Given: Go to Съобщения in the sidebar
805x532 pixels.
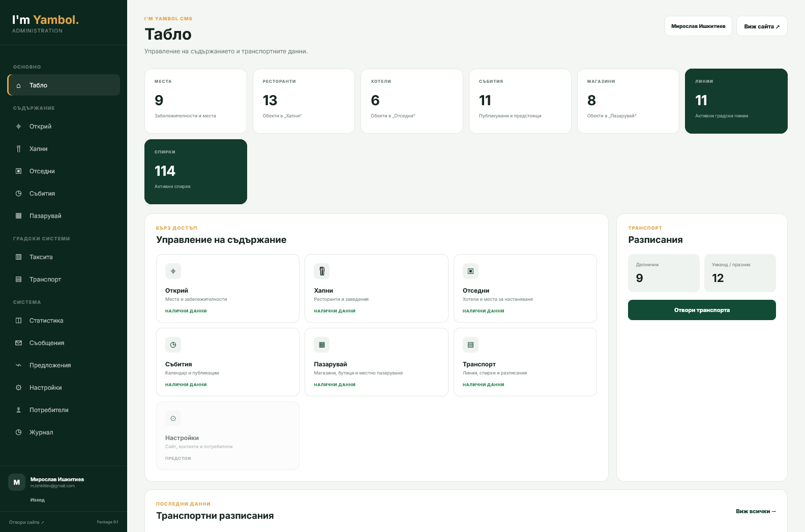Looking at the screenshot, I should 64,343.
